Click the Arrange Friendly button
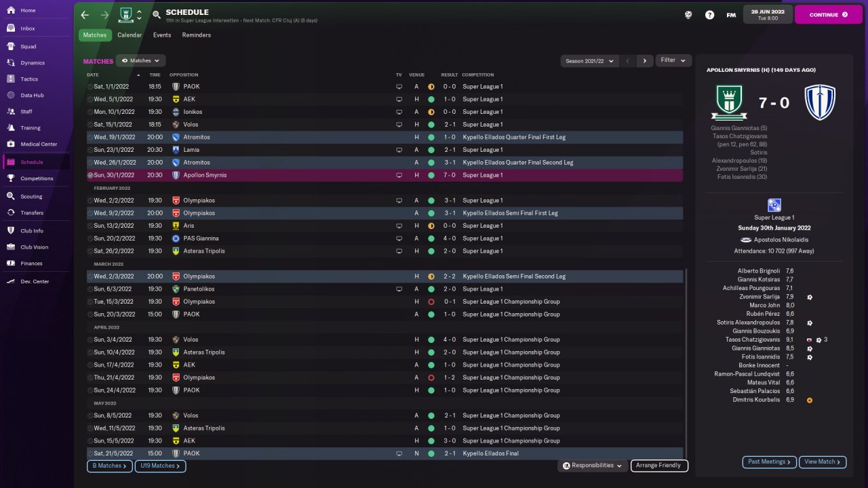The height and width of the screenshot is (488, 868). [659, 466]
